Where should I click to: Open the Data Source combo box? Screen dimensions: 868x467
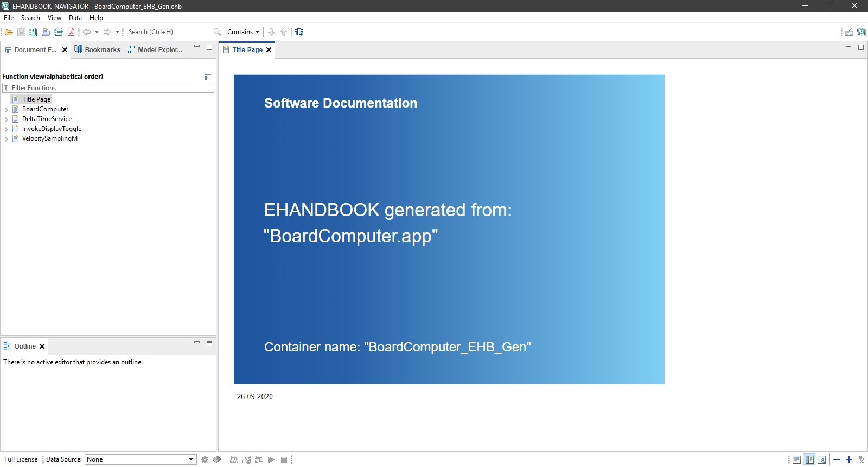click(x=141, y=459)
